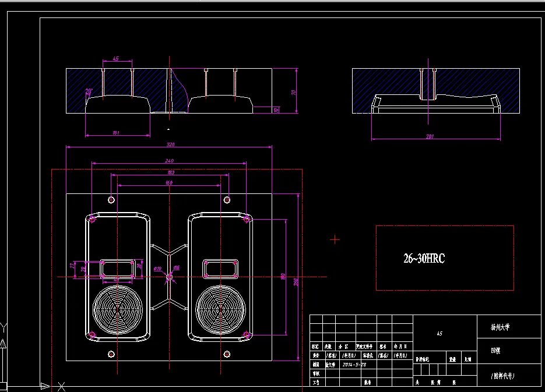Select the Ø20 diameter label
The width and height of the screenshot is (545, 392).
point(157,269)
